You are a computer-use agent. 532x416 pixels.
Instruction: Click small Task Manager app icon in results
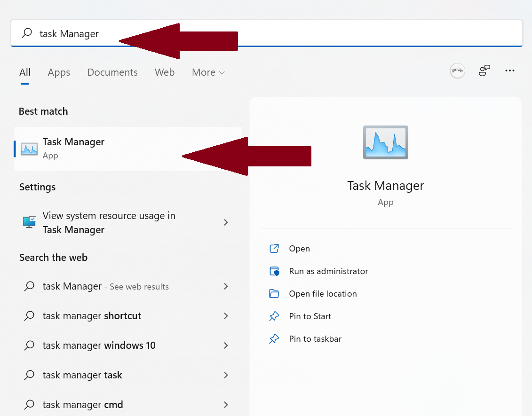pyautogui.click(x=29, y=149)
